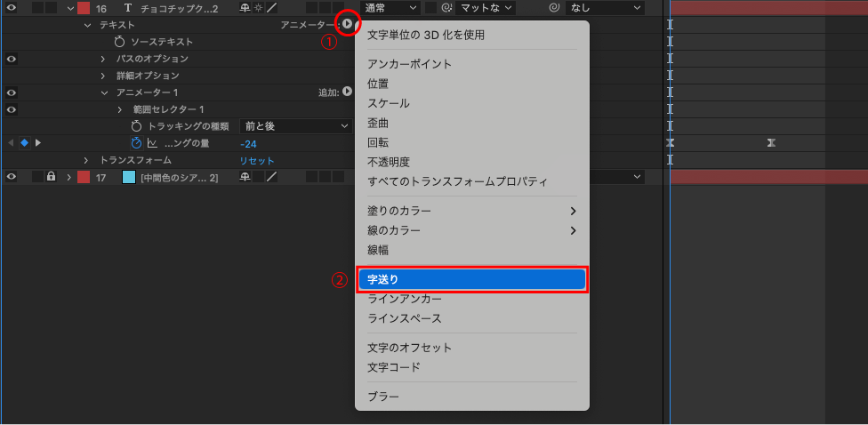Select the second tracking keyframe in the timeline
Viewport: 868px width, 425px height.
[771, 143]
